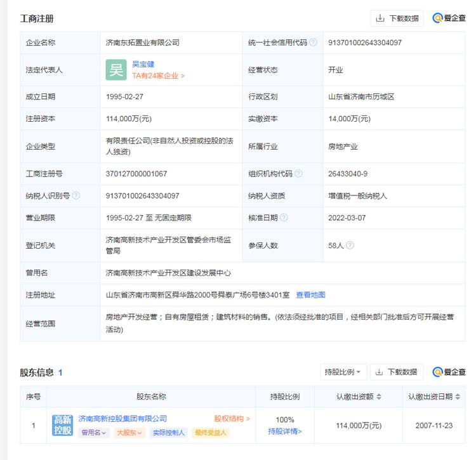The width and height of the screenshot is (476, 460).
Task: Expand the 大股东 tag dropdown
Action: pyautogui.click(x=129, y=433)
